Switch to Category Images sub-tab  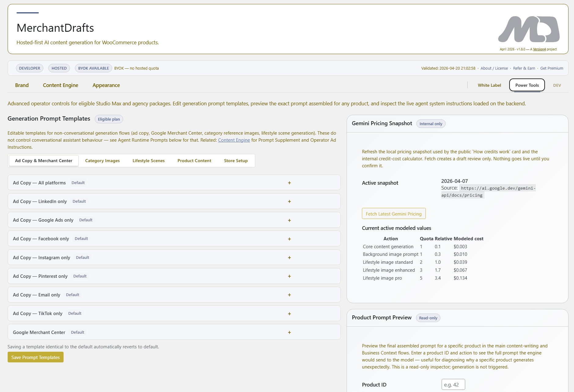[x=102, y=161]
